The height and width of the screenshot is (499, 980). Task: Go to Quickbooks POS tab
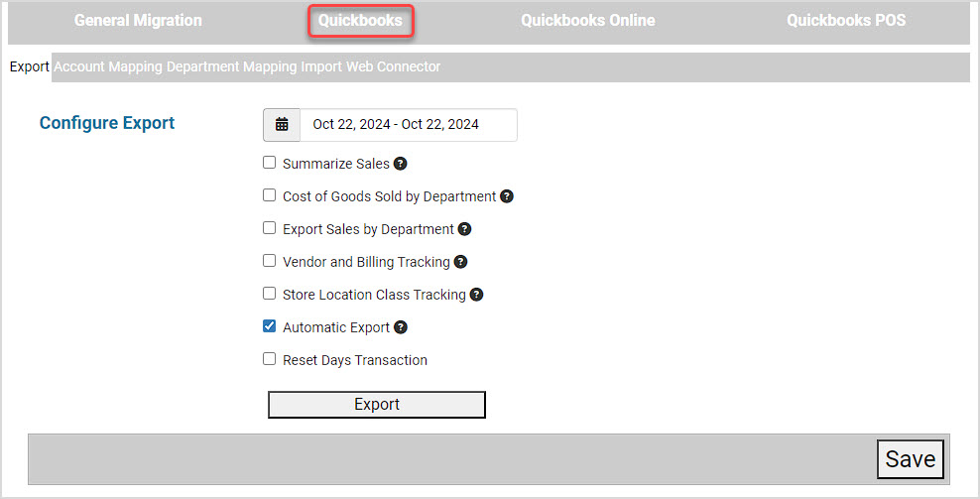click(x=846, y=21)
